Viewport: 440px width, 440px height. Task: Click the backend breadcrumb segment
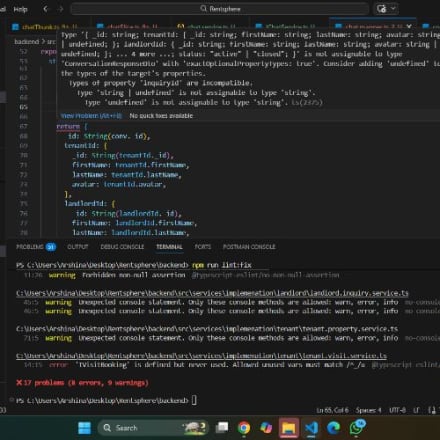(x=26, y=42)
